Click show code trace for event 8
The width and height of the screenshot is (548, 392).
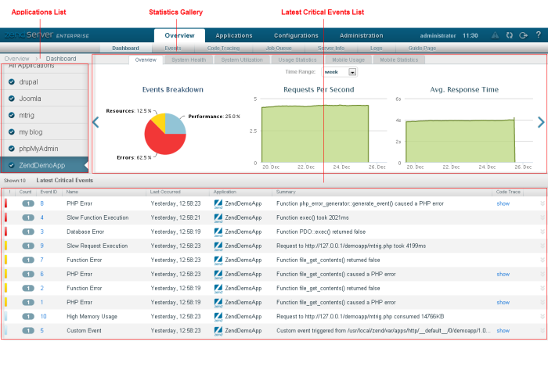pos(503,203)
